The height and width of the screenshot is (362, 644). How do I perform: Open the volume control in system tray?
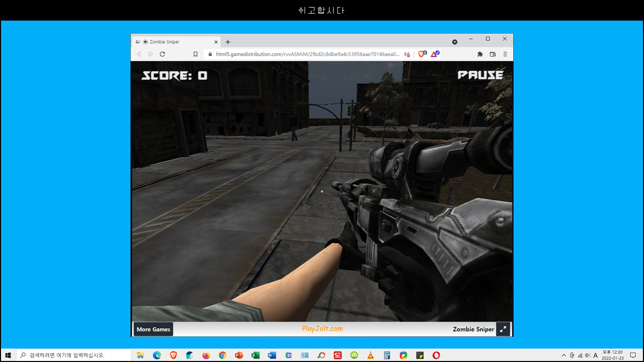pyautogui.click(x=588, y=355)
